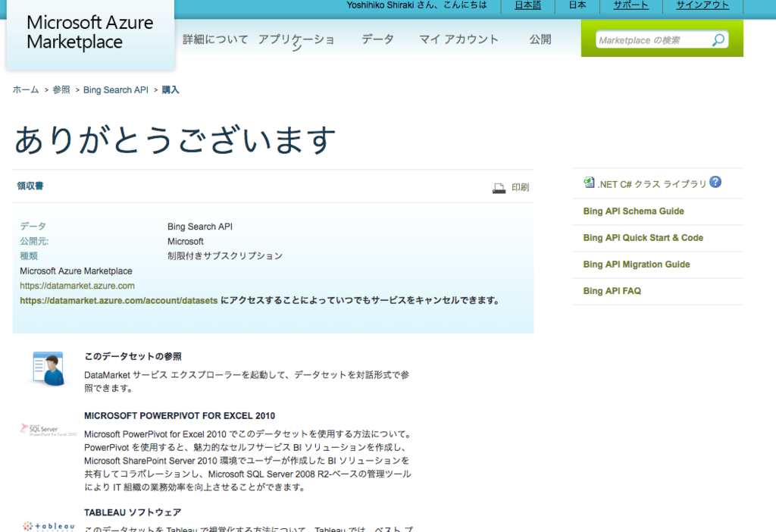Click サインアウト to sign out
This screenshot has width=776, height=532.
[702, 5]
